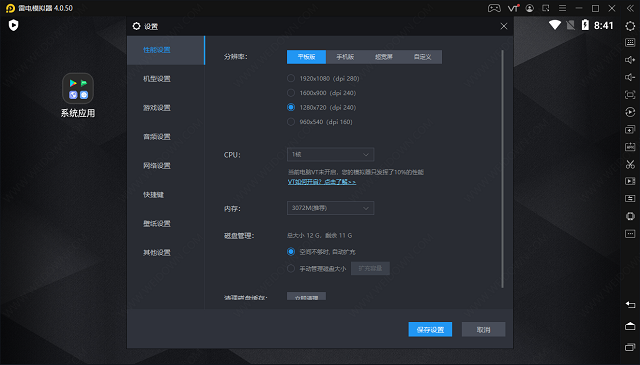Take screenshot with scissors icon

click(x=630, y=164)
